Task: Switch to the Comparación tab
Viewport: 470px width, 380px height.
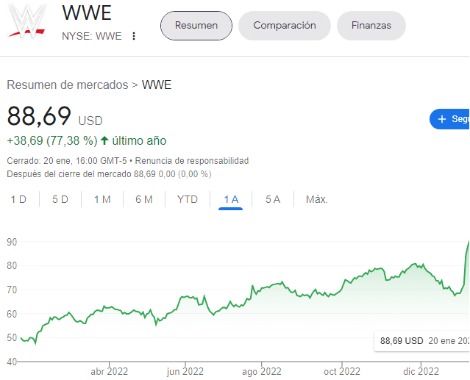Action: click(x=285, y=26)
